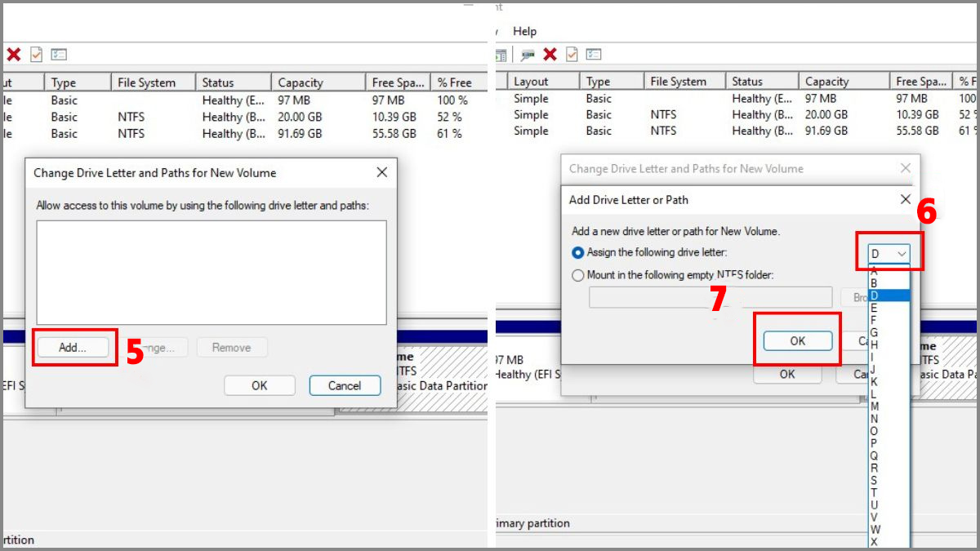Screen dimensions: 980x551
Task: Click OK in the background Change Drive Letter dialog on right
Action: (787, 374)
